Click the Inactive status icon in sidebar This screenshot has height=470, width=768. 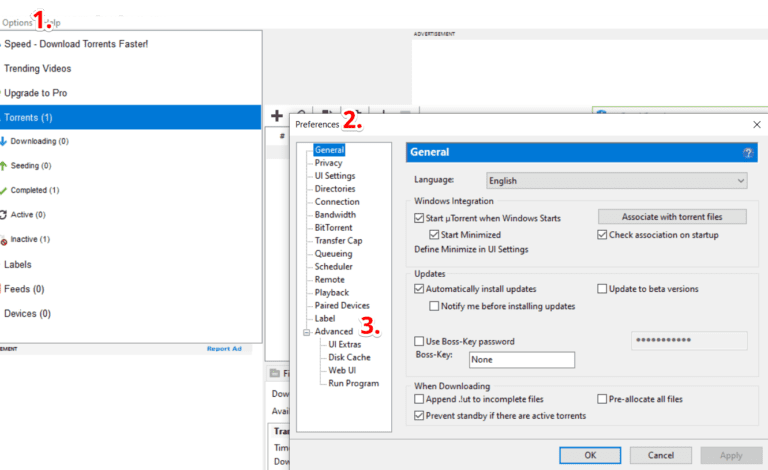(x=3, y=240)
